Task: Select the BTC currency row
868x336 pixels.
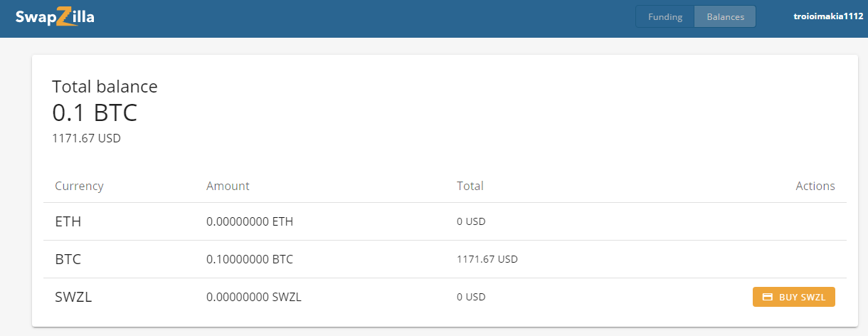Action: click(x=68, y=259)
